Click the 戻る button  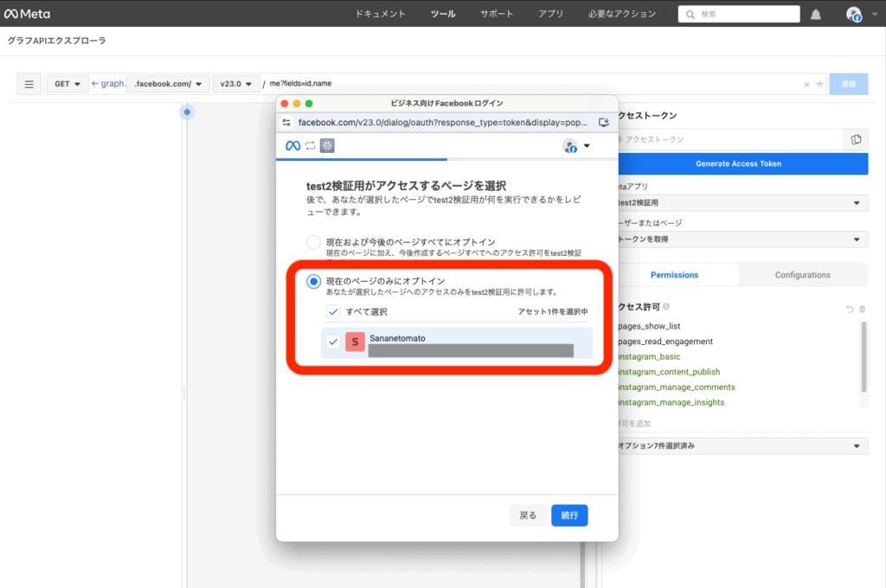pos(528,515)
